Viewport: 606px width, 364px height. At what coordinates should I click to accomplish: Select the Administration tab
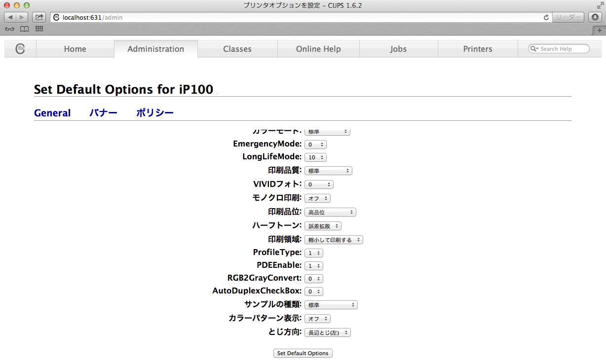point(155,49)
